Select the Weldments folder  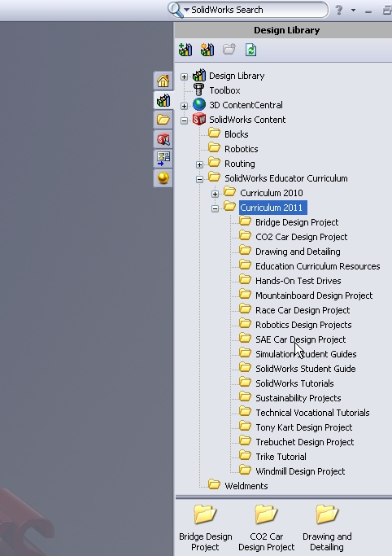pos(246,486)
